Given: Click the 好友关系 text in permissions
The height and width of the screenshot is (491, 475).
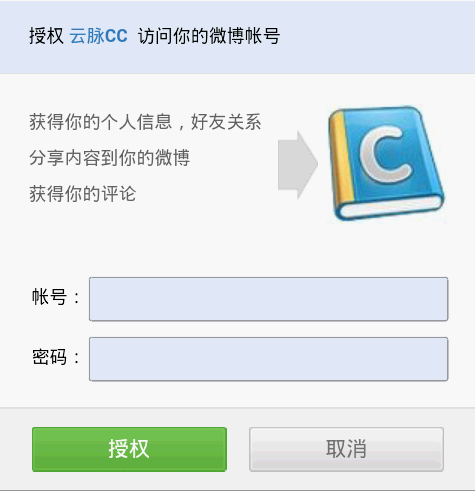Looking at the screenshot, I should (x=226, y=122).
